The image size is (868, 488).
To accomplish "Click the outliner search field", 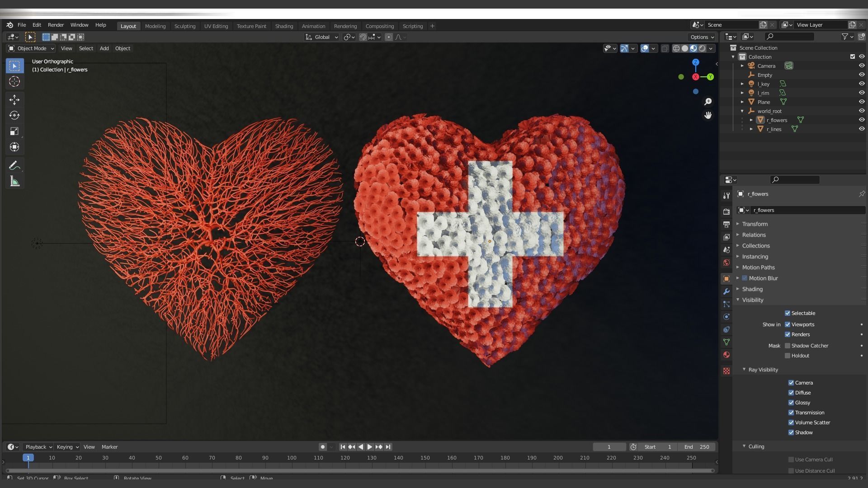I will tap(789, 37).
